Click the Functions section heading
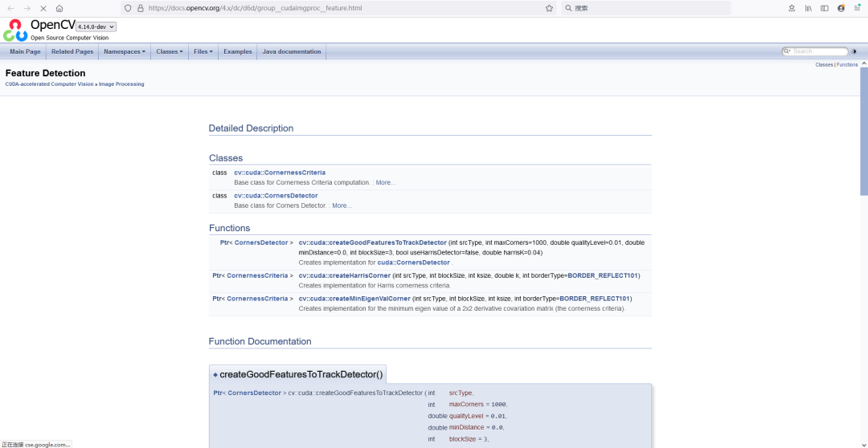Image resolution: width=868 pixels, height=448 pixels. [x=229, y=228]
